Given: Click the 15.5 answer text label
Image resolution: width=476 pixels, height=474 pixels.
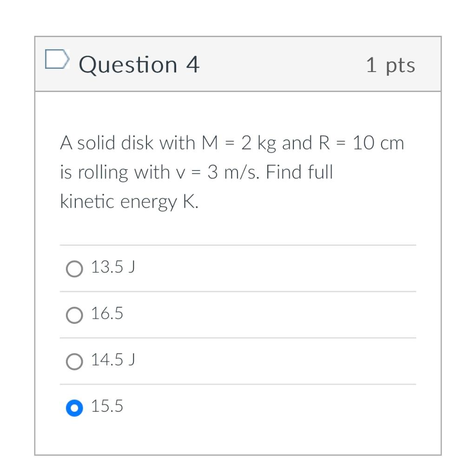Looking at the screenshot, I should coord(106,406).
